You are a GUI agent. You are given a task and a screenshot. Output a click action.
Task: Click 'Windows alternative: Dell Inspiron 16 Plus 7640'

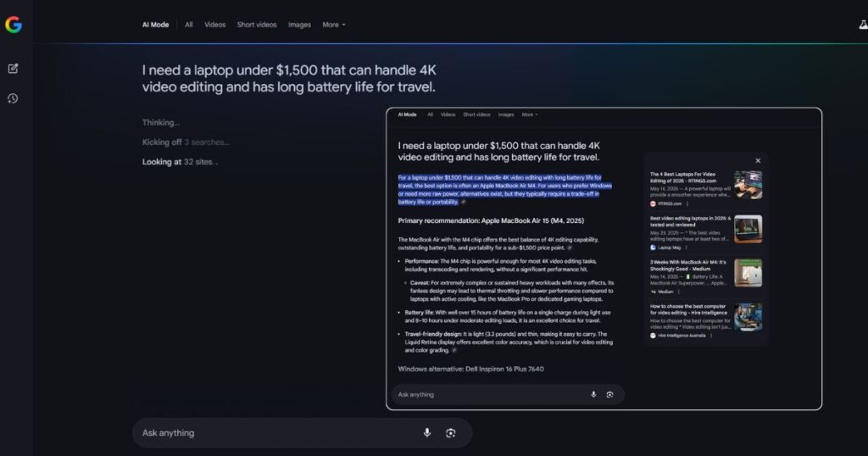click(x=470, y=369)
